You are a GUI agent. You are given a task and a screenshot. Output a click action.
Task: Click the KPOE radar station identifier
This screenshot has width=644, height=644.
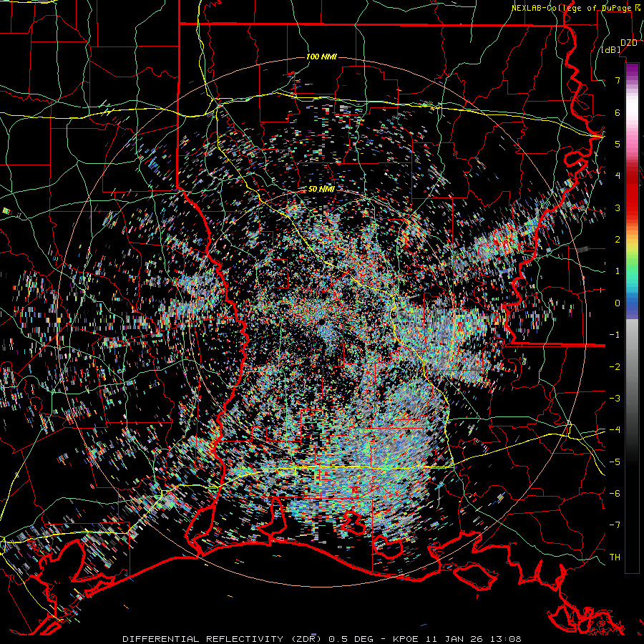coord(405,639)
